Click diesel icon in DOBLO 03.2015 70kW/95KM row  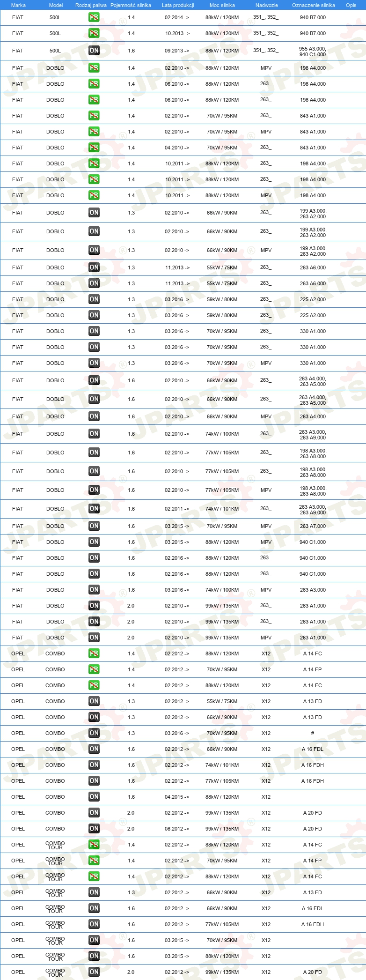click(x=94, y=526)
